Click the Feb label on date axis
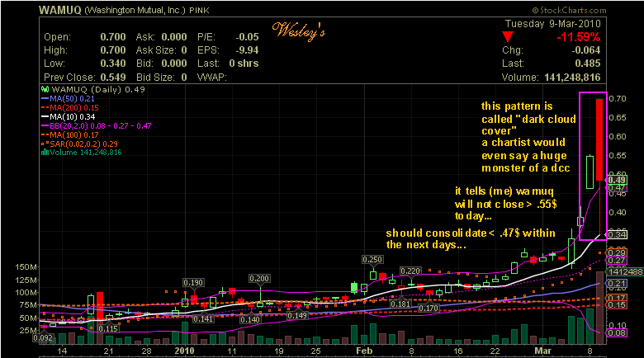 pyautogui.click(x=364, y=351)
